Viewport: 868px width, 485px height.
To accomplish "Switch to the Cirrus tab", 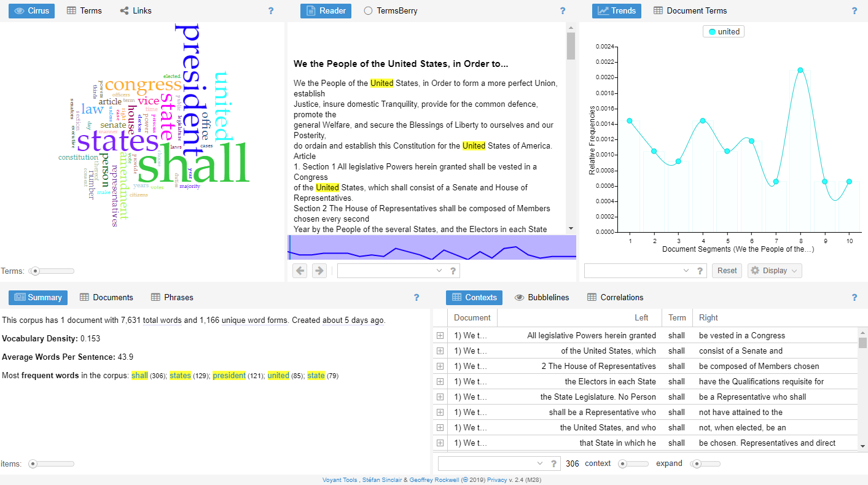I will pos(31,10).
